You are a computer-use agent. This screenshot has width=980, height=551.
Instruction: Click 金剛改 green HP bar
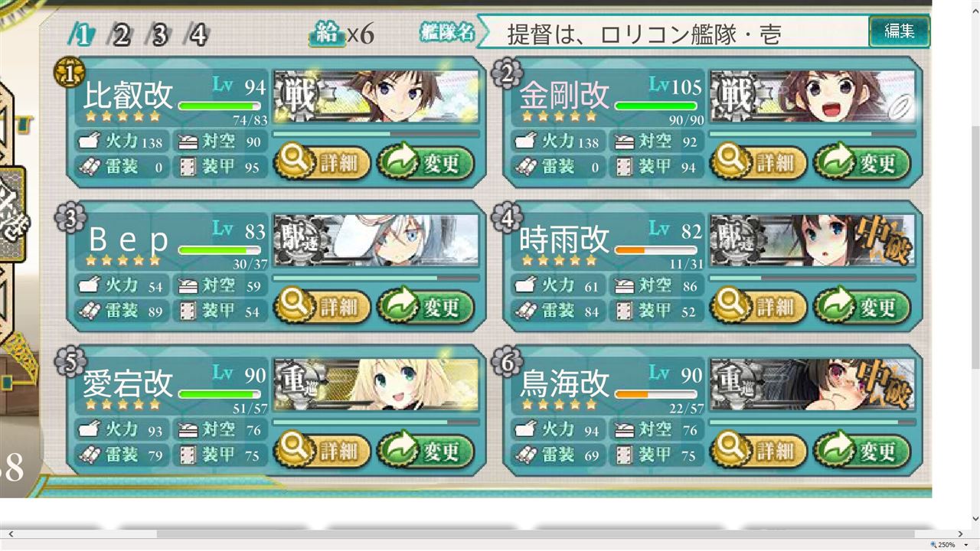(656, 106)
